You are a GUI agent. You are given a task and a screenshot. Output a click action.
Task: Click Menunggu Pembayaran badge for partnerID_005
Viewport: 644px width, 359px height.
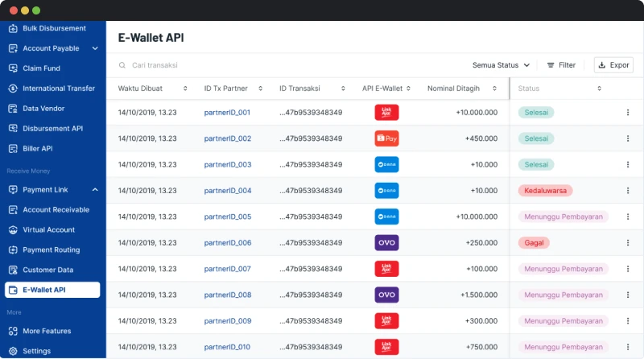[563, 217]
